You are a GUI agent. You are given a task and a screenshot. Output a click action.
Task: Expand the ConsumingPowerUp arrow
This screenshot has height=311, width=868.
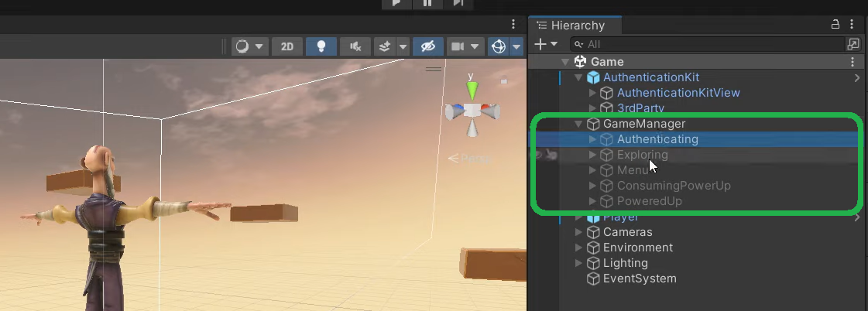click(592, 186)
